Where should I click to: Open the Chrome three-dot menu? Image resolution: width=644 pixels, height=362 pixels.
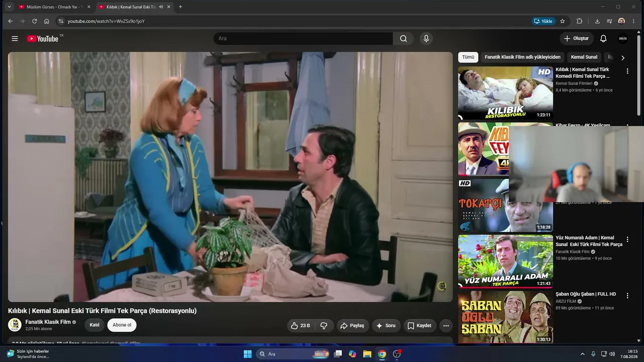633,21
